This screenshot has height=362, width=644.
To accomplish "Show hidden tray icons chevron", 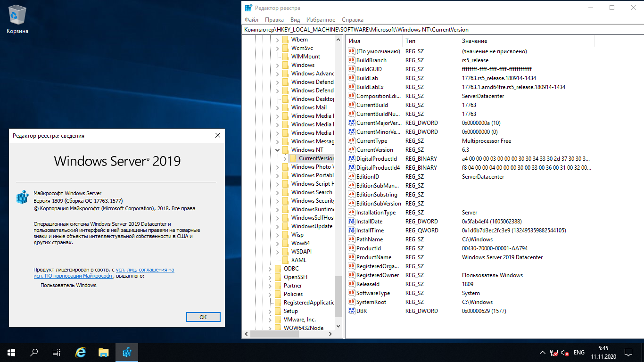I will [x=543, y=353].
